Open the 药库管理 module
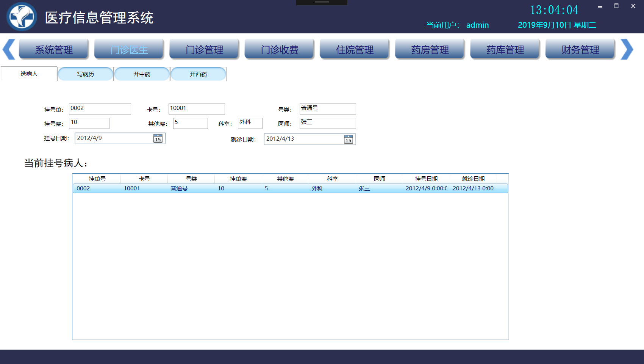The height and width of the screenshot is (364, 644). 505,49
